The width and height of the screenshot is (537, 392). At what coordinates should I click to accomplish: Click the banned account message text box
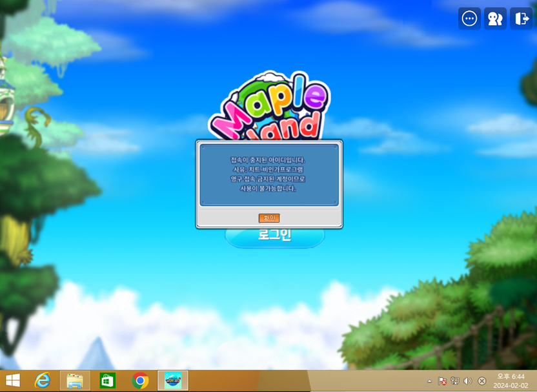pos(268,174)
